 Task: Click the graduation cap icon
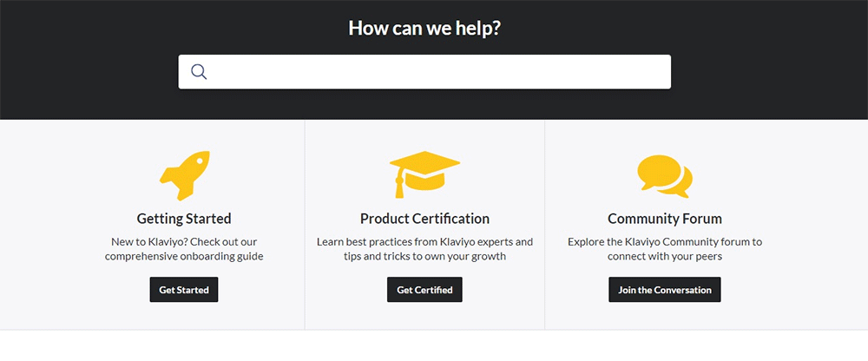point(424,174)
